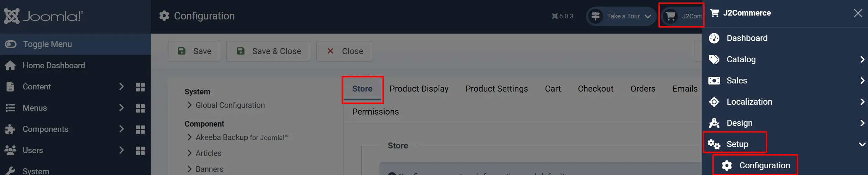The width and height of the screenshot is (868, 175).
Task: Open the Users dashboard grid icon
Action: (x=140, y=151)
